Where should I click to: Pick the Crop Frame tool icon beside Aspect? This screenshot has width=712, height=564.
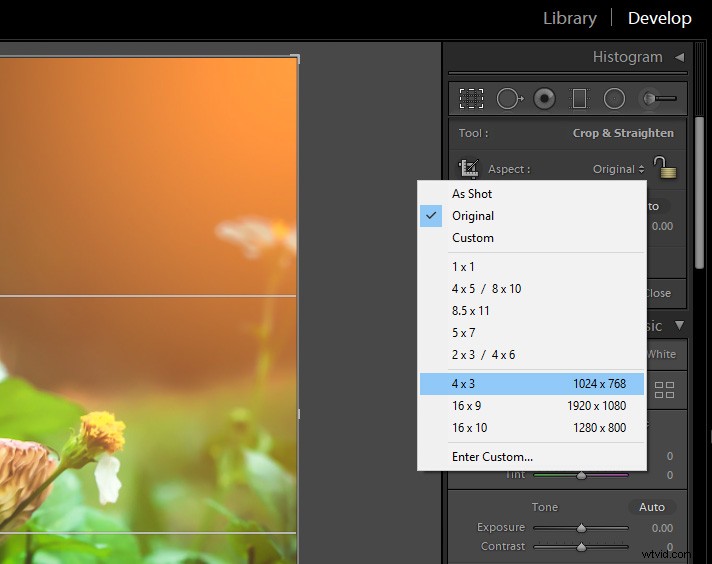coord(469,168)
